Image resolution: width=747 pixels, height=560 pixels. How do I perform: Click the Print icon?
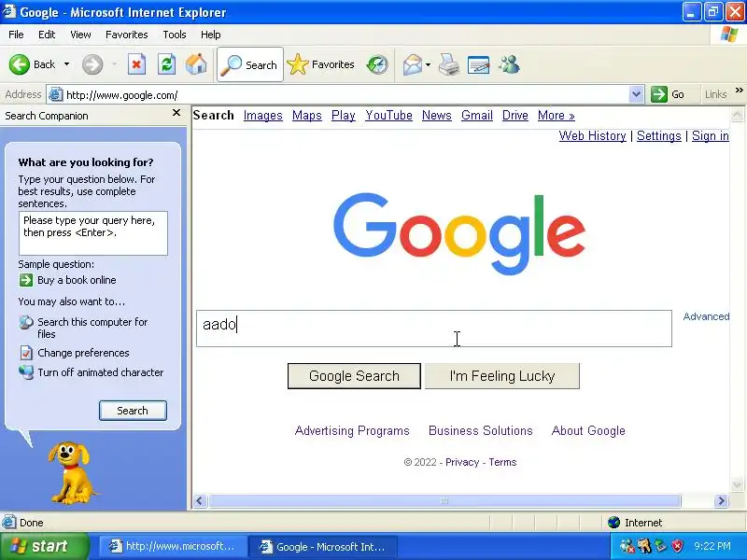[449, 64]
